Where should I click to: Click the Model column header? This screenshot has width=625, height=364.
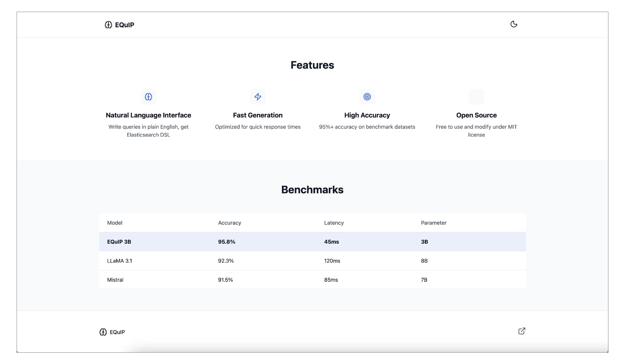click(x=115, y=223)
